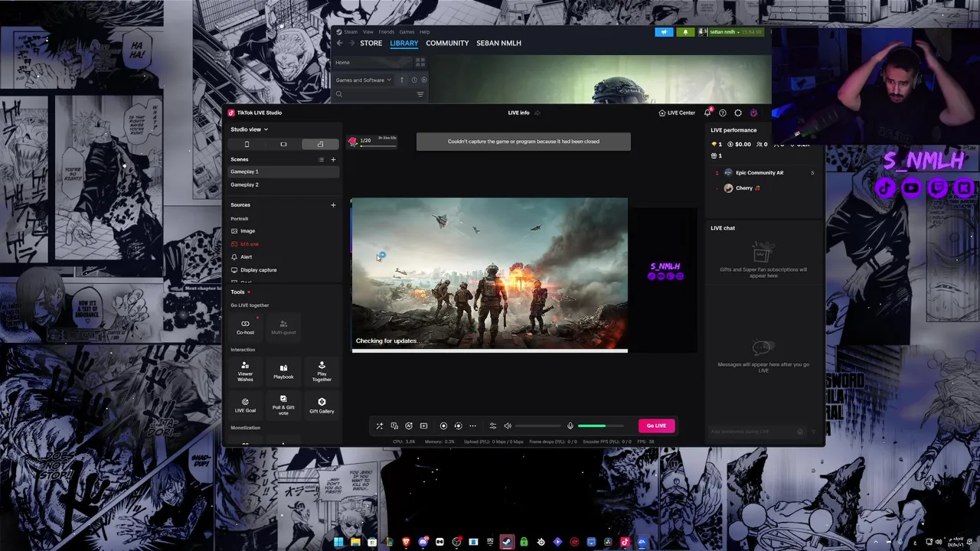
Task: Open Windows Start button on taskbar
Action: coord(338,542)
